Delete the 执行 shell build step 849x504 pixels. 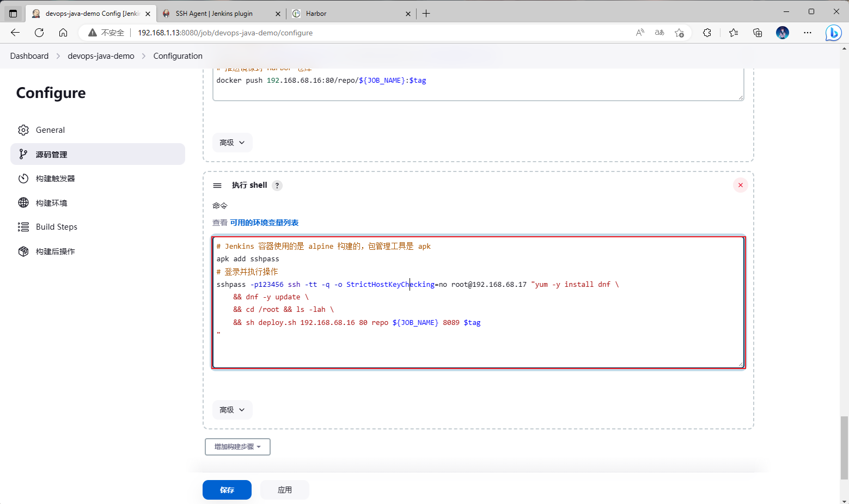(x=740, y=185)
